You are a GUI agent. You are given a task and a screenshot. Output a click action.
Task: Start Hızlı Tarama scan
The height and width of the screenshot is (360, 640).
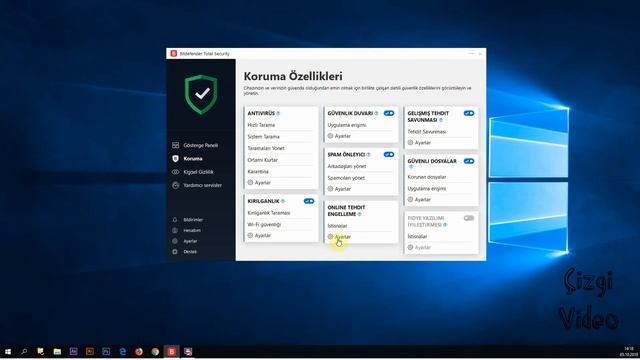[x=261, y=125]
